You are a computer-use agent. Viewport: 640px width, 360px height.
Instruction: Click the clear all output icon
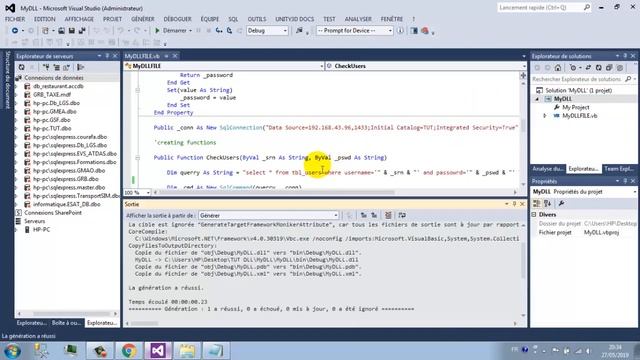pos(388,216)
